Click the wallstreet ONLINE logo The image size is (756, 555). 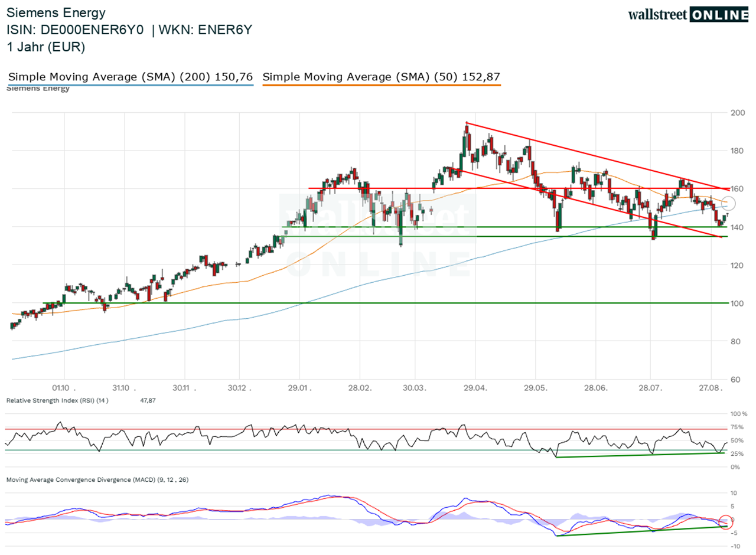tap(687, 15)
